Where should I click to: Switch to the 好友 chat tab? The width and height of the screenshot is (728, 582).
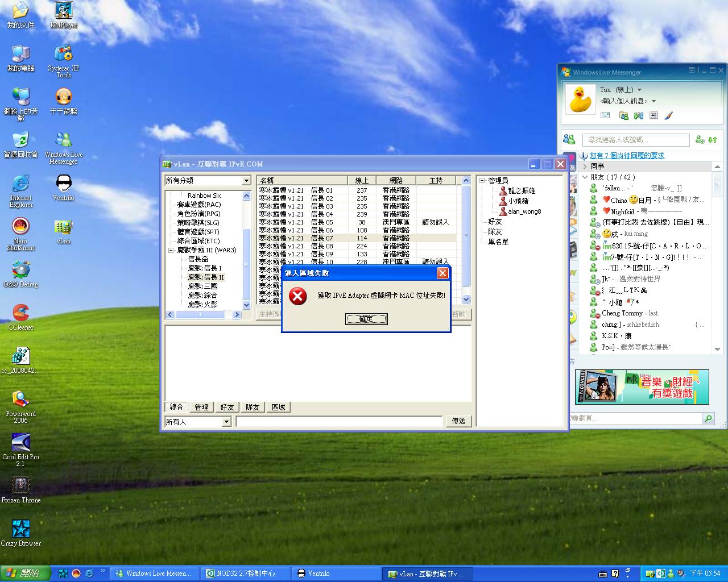[227, 407]
